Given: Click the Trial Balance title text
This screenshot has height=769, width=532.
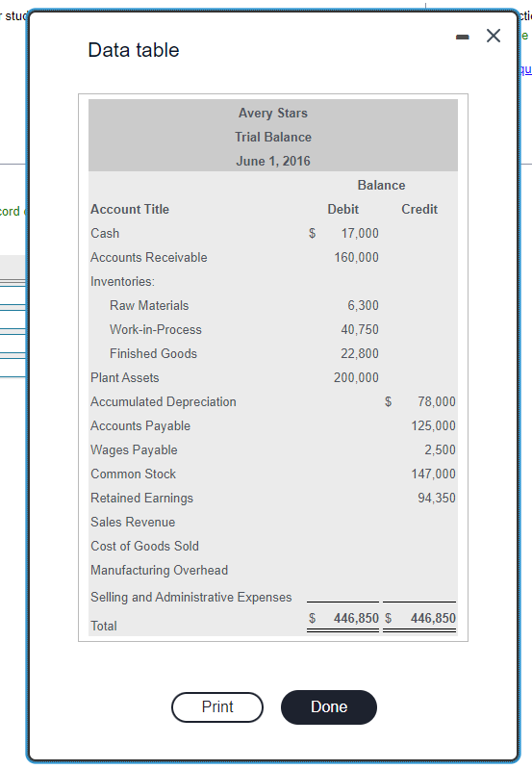Looking at the screenshot, I should (x=273, y=137).
